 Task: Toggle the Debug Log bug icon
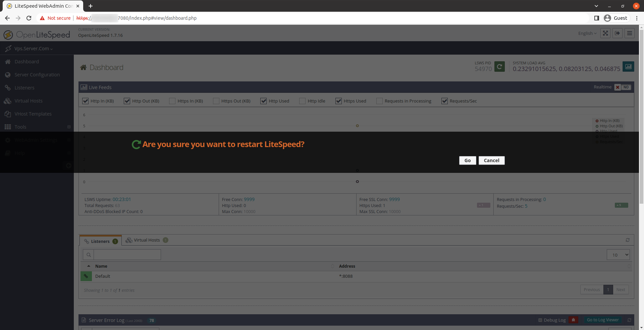pyautogui.click(x=573, y=320)
